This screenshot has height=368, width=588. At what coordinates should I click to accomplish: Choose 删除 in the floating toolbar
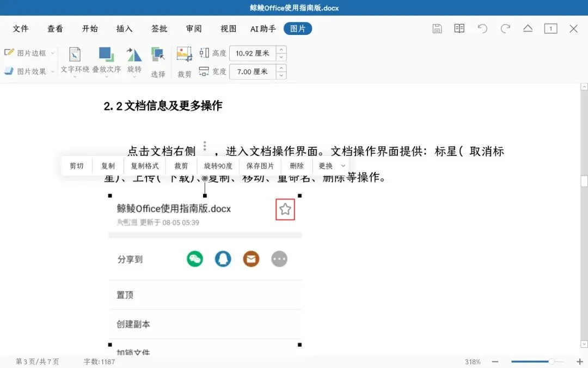pos(297,166)
